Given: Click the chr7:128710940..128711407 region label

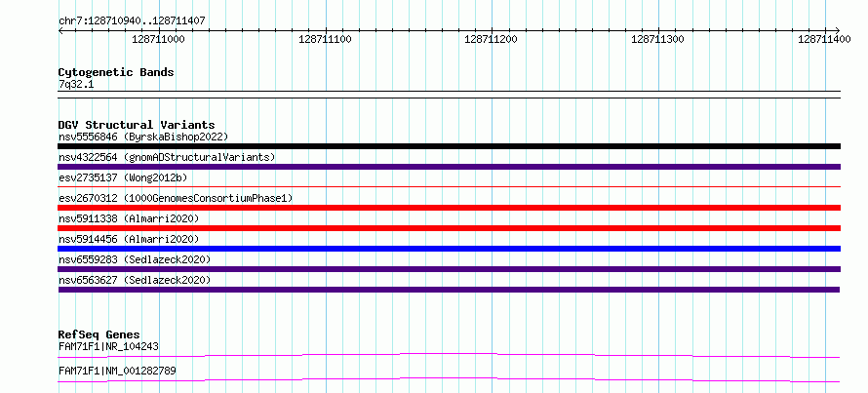Looking at the screenshot, I should (132, 21).
